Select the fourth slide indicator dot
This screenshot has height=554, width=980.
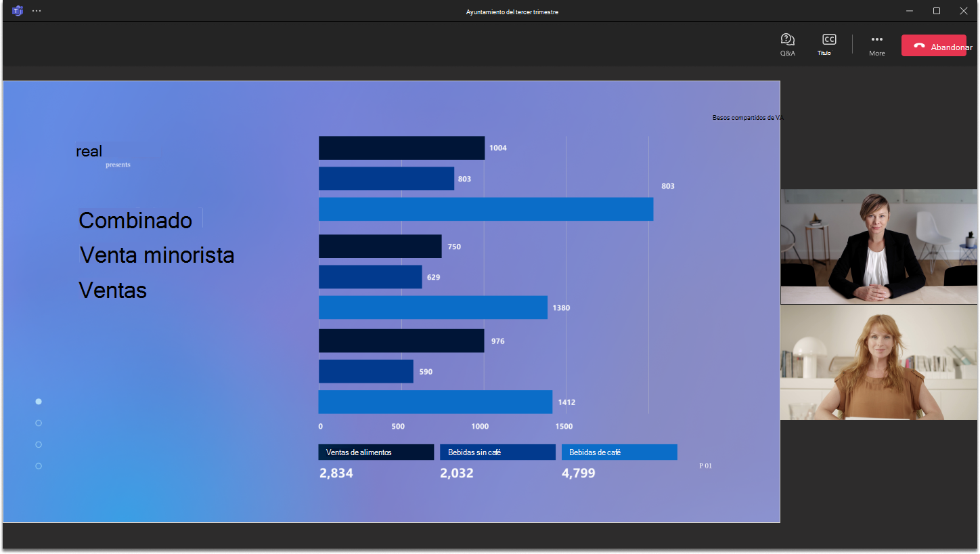tap(39, 466)
